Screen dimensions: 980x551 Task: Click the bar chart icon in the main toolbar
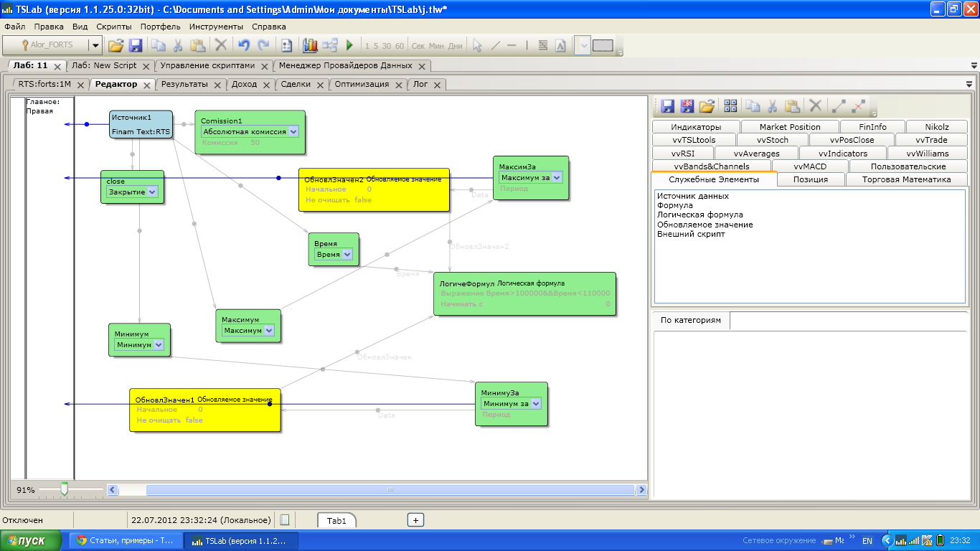(310, 45)
